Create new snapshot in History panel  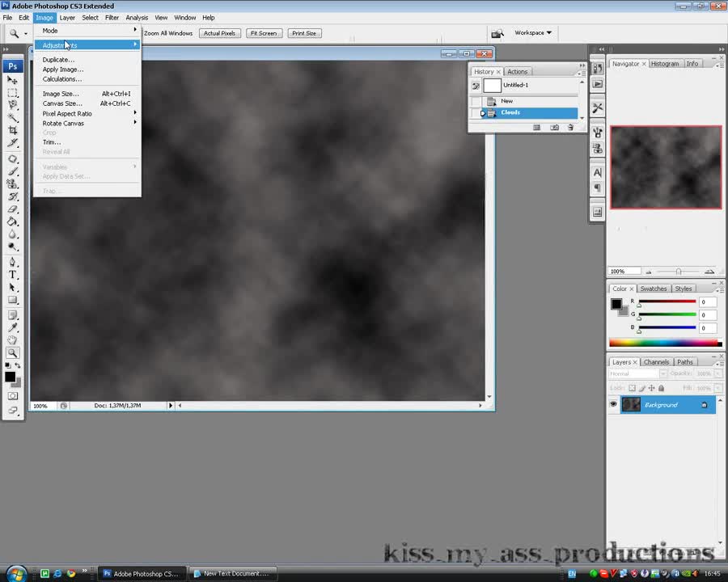(x=554, y=127)
